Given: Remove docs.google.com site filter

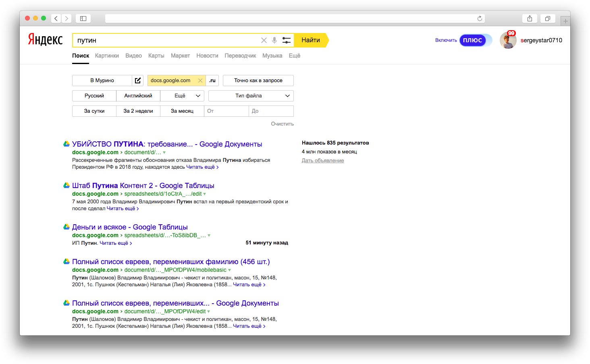Looking at the screenshot, I should click(200, 81).
